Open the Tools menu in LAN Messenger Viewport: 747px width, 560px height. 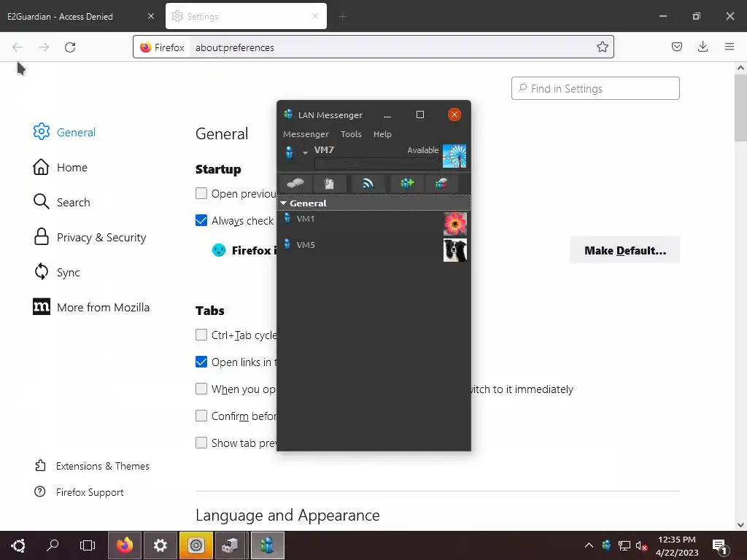[x=351, y=134]
